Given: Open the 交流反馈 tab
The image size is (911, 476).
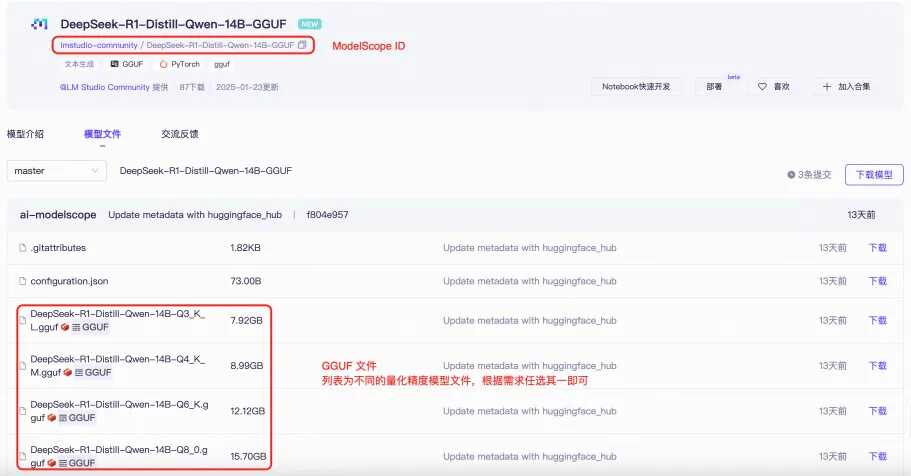Looking at the screenshot, I should point(180,134).
